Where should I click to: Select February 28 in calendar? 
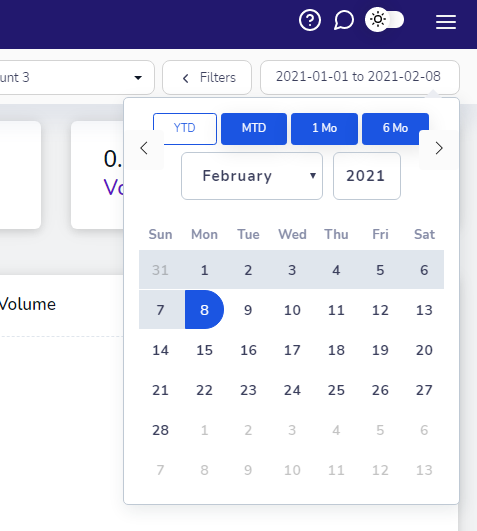point(160,430)
